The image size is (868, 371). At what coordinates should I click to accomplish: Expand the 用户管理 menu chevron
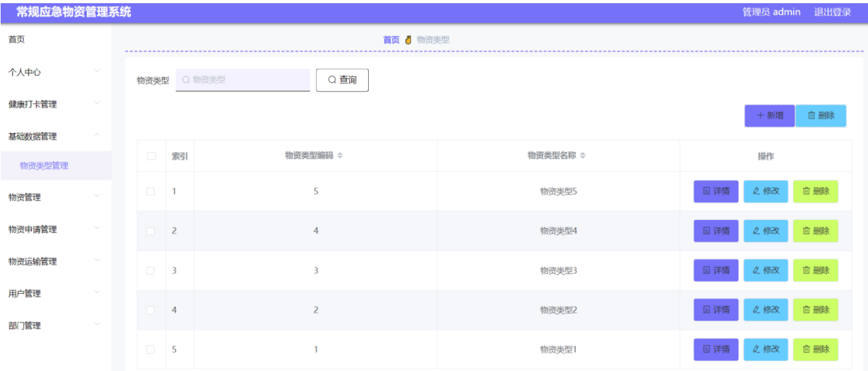tap(97, 291)
